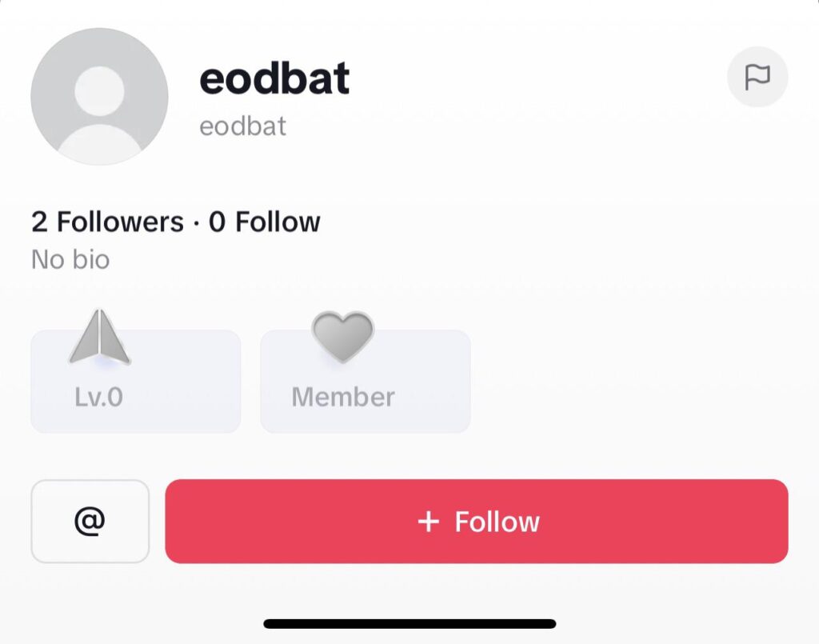View the 2 Followers list
This screenshot has width=819, height=644.
tap(108, 222)
